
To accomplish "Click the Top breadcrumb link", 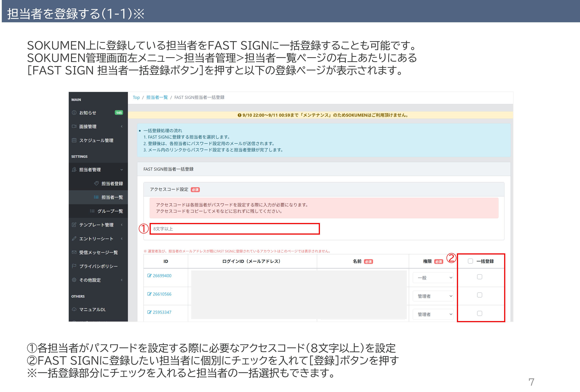I will pyautogui.click(x=136, y=97).
